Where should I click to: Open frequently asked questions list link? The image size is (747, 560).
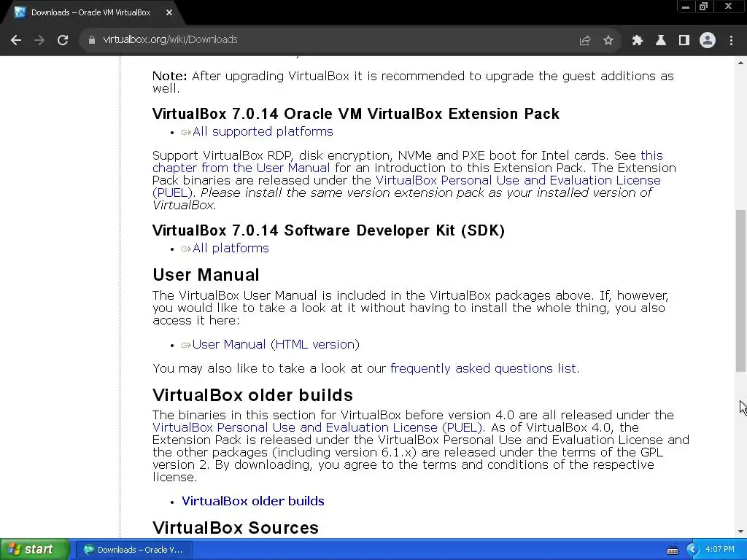(484, 368)
